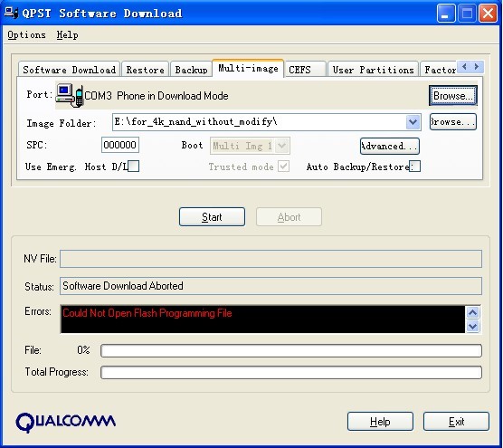Click the Total Progress bar
Screen dimensions: 503x448
pos(291,372)
